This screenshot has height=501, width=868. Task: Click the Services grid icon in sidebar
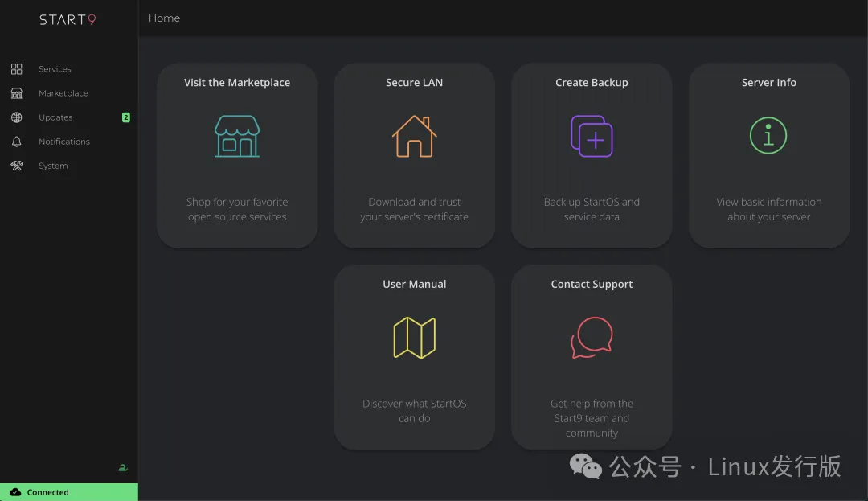[17, 68]
